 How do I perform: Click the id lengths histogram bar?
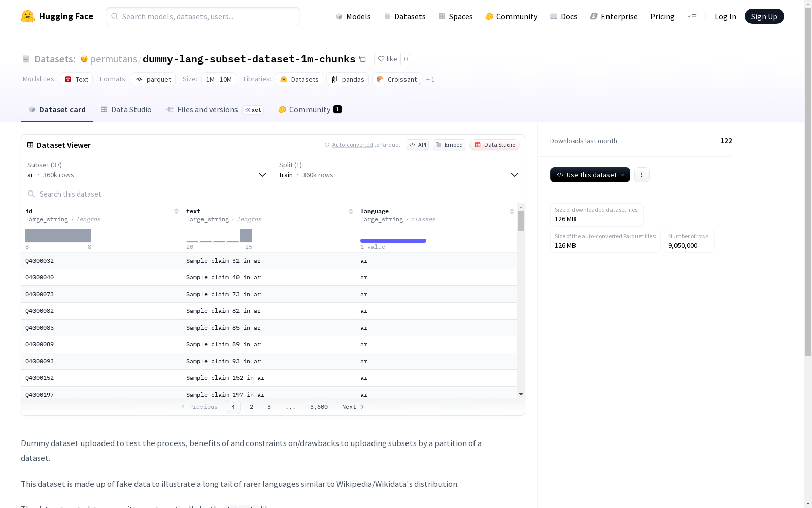58,235
